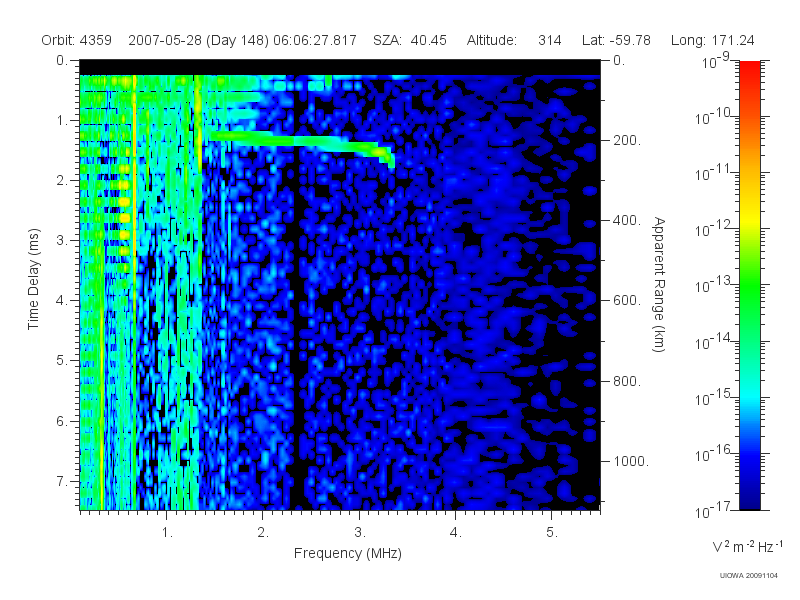This screenshot has height=600, width=800.
Task: Click the yellow region of the color bar
Action: pos(749,217)
